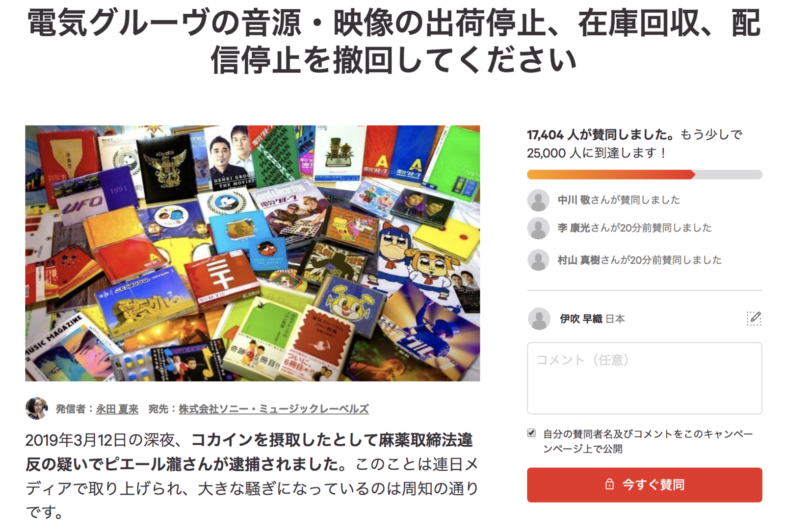
Task: Click 李 康光 supporter avatar icon
Action: [538, 228]
